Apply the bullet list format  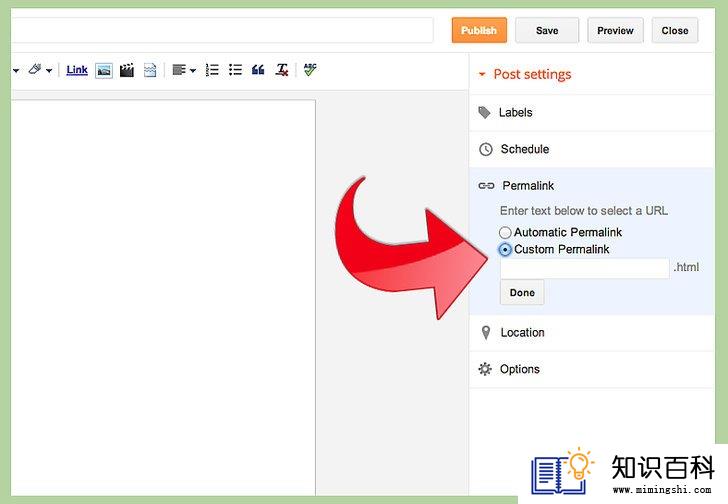(x=235, y=70)
